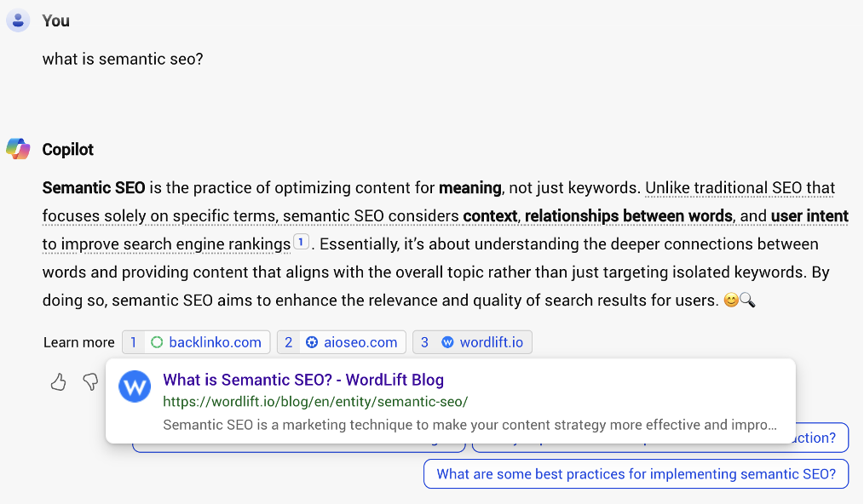Click the globe favicon on the aioseo.com chip

coord(314,341)
